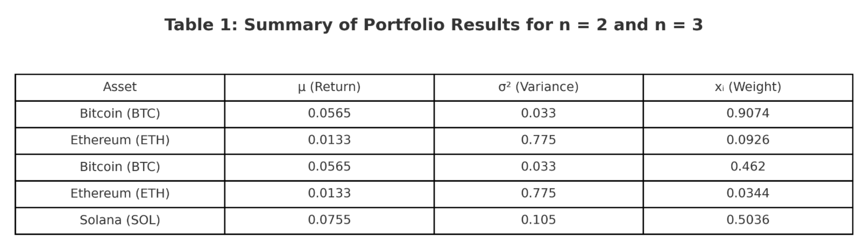Select the first Ethereum (ETH) cell
Image resolution: width=868 pixels, height=251 pixels.
(x=120, y=140)
